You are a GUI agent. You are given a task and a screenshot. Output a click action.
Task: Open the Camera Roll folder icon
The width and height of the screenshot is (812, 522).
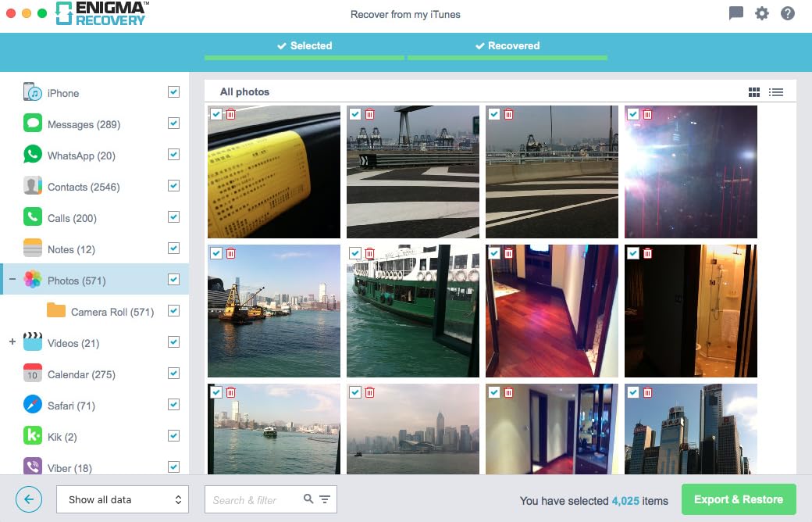tap(56, 310)
